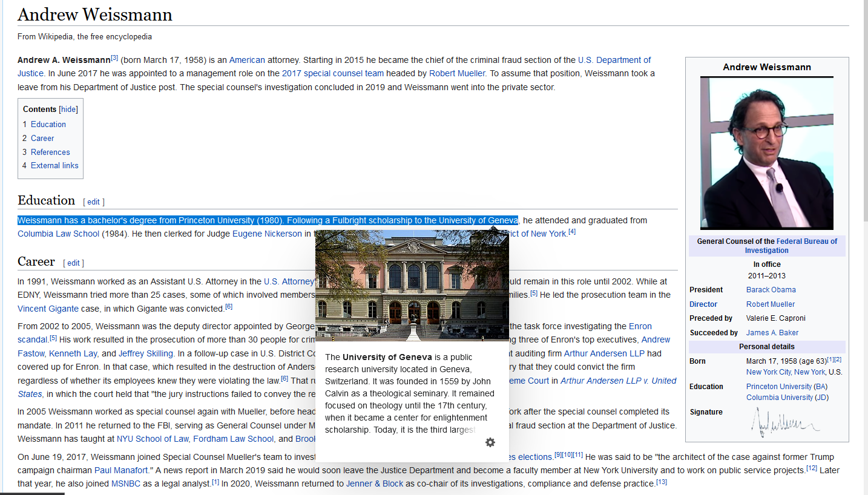Viewport: 868px width, 495px height.
Task: Click citation [12] in last paragraph
Action: click(x=812, y=468)
